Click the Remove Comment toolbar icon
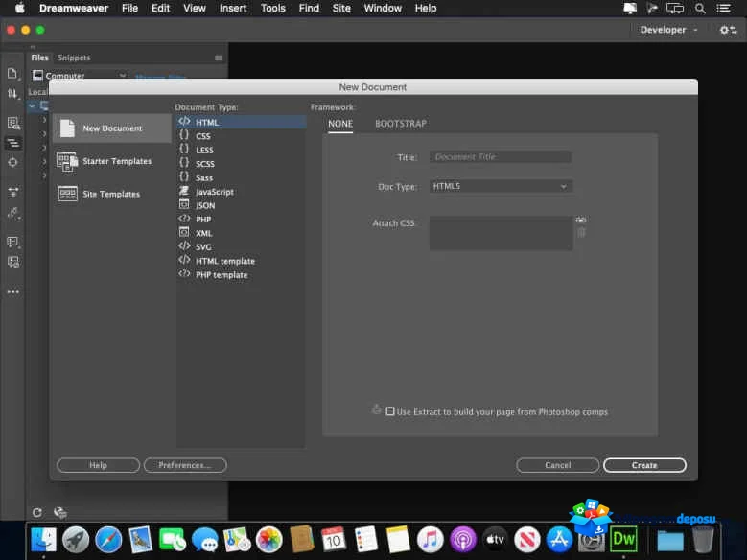This screenshot has height=560, width=747. 13,262
